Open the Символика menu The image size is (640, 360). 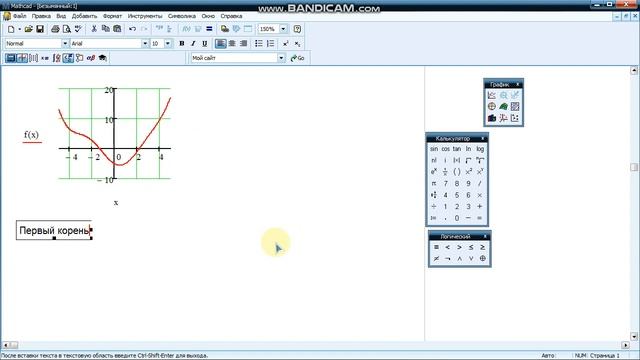pyautogui.click(x=182, y=16)
